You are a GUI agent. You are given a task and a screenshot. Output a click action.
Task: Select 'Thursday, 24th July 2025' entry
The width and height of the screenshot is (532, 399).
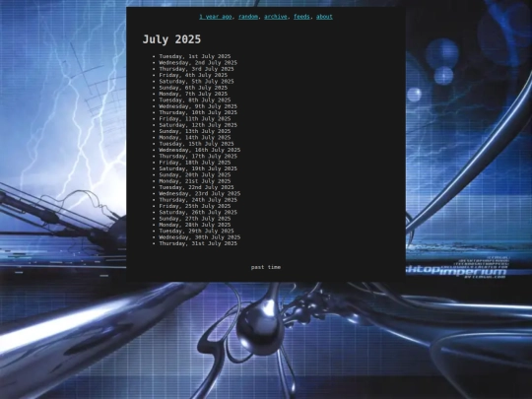click(198, 200)
